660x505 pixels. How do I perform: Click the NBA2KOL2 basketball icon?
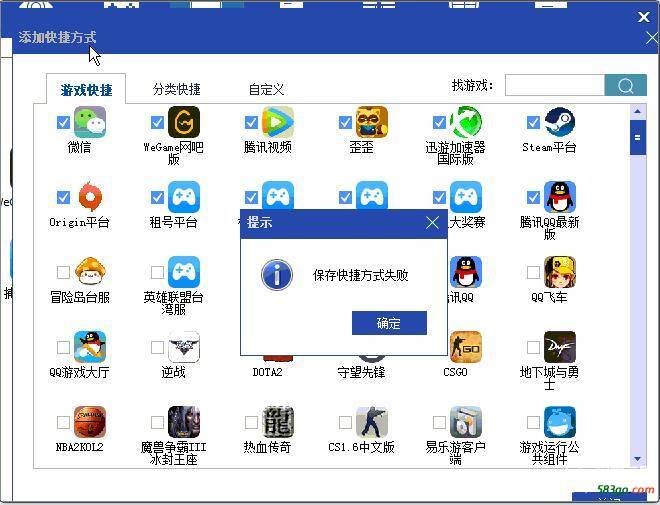(90, 422)
